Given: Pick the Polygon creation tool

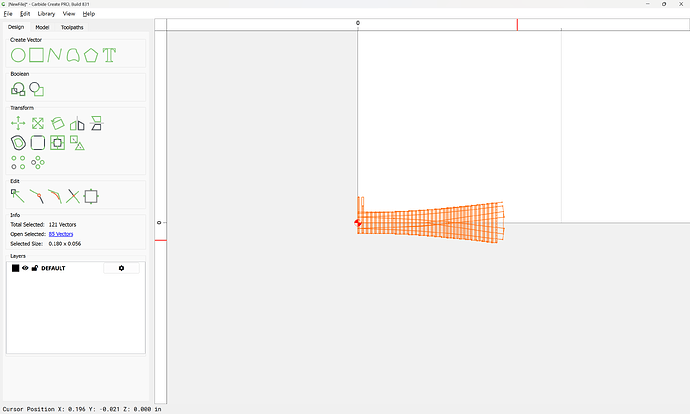Looking at the screenshot, I should 91,55.
